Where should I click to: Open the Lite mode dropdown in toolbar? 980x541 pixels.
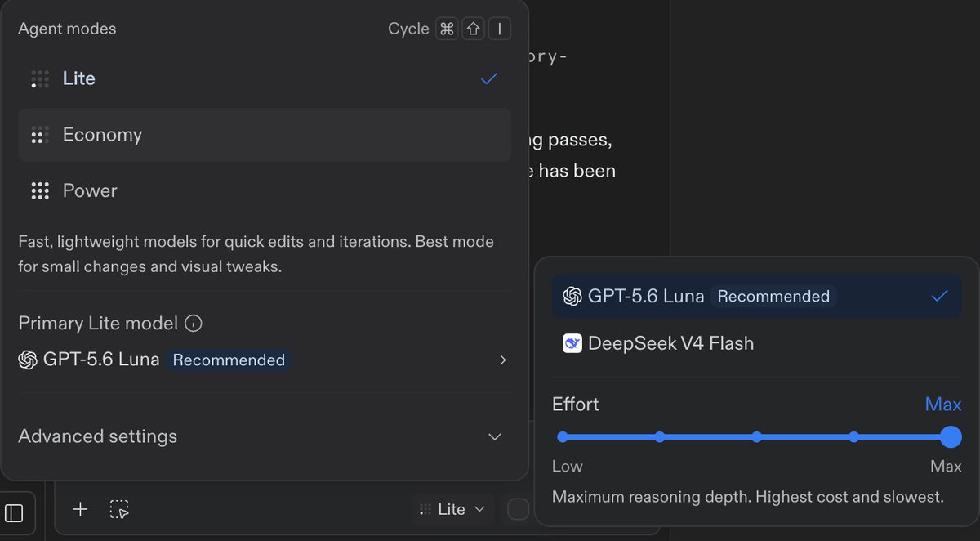coord(452,509)
